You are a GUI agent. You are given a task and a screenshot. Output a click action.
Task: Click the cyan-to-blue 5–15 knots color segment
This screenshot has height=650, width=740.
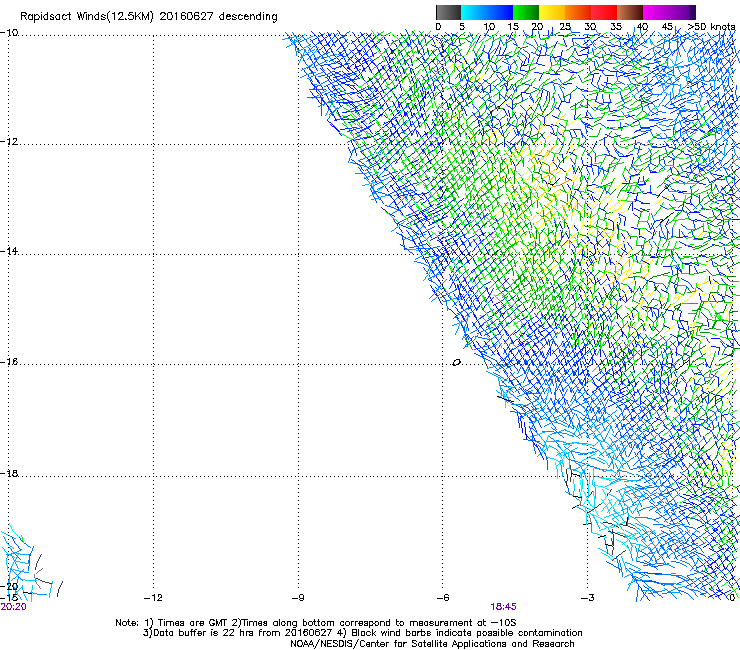[487, 12]
